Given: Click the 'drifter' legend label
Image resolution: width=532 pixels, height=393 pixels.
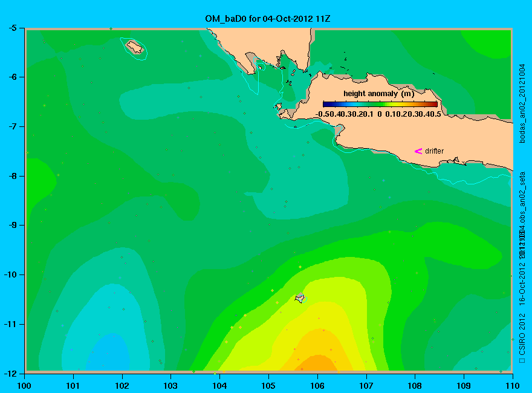Looking at the screenshot, I should pos(434,151).
